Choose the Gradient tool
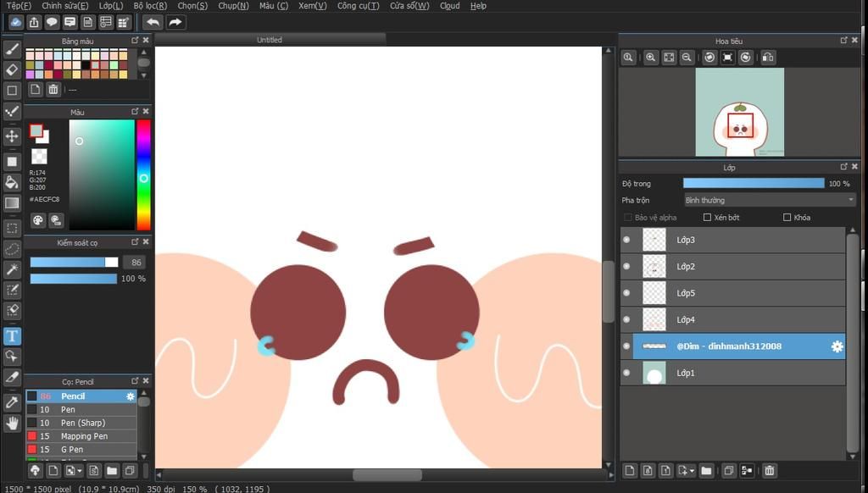The width and height of the screenshot is (868, 493). [x=12, y=203]
